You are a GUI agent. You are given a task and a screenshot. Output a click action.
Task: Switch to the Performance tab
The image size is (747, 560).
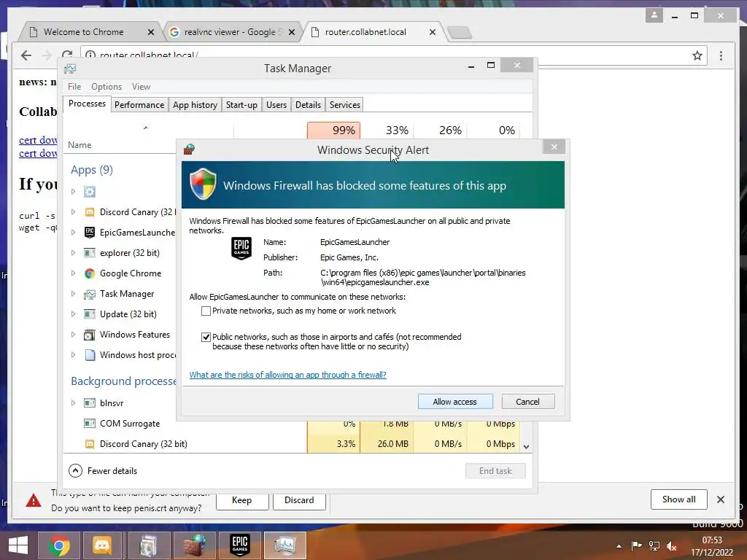pyautogui.click(x=139, y=105)
